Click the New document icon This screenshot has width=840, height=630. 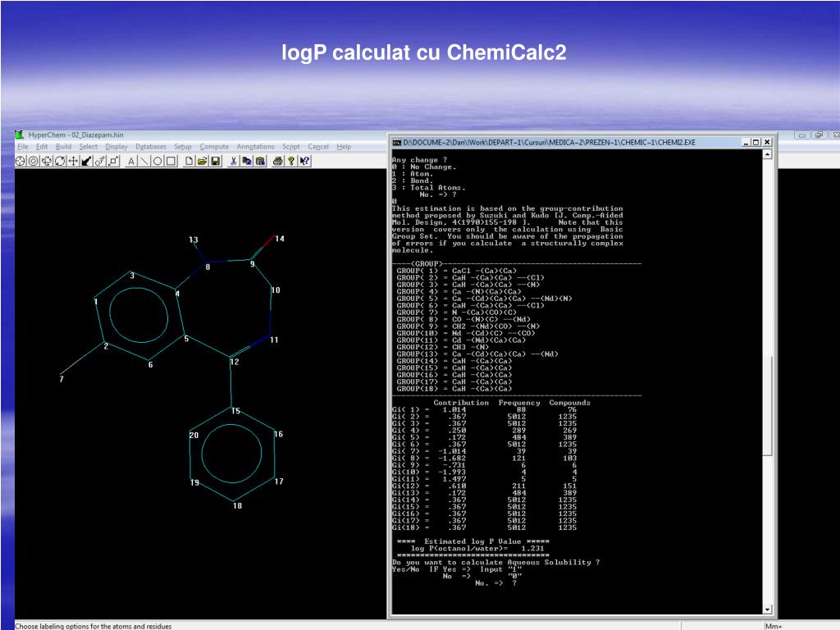189,162
